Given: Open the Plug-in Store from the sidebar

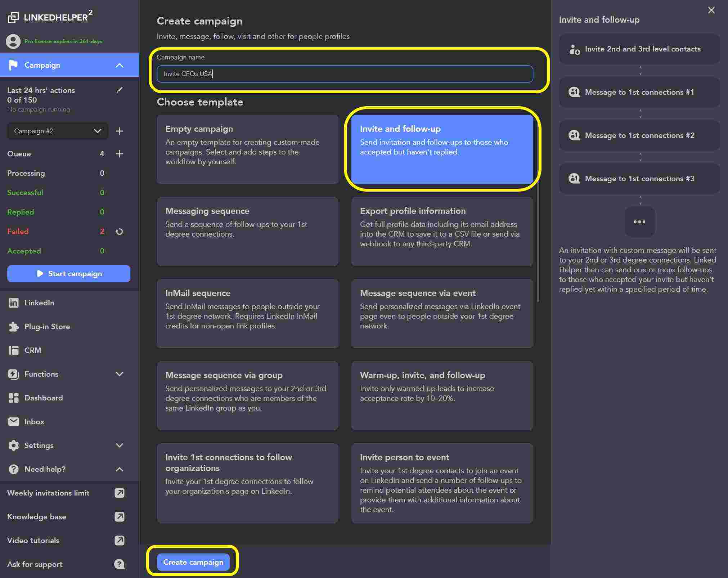Looking at the screenshot, I should 47,327.
